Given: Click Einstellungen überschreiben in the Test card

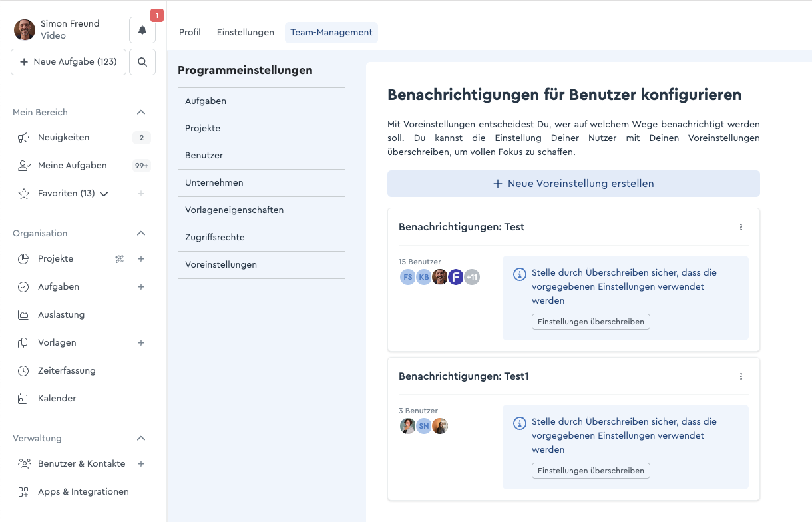Looking at the screenshot, I should tap(591, 322).
